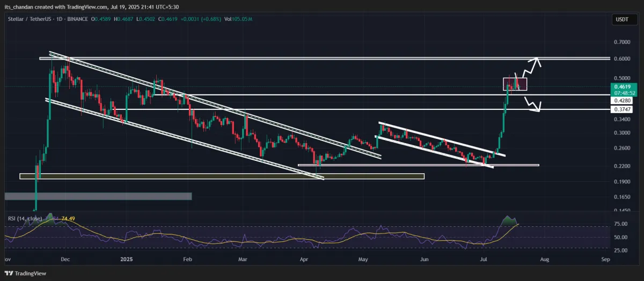Click the May label on time axis
Image resolution: width=644 pixels, height=281 pixels.
(x=363, y=259)
